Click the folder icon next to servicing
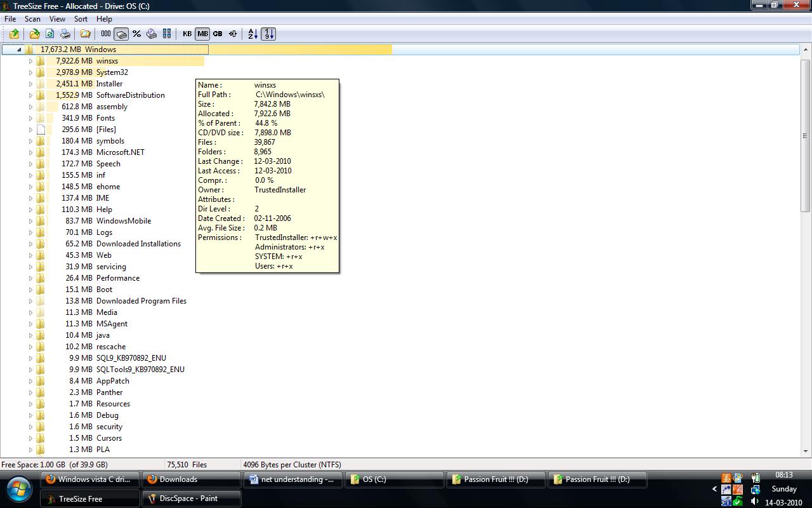 point(41,267)
